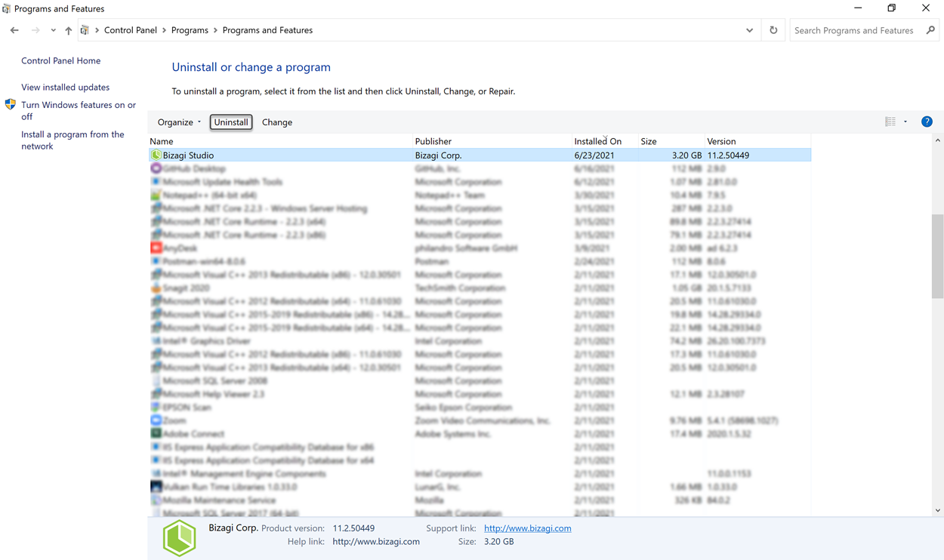
Task: Open View installed updates
Action: click(65, 88)
